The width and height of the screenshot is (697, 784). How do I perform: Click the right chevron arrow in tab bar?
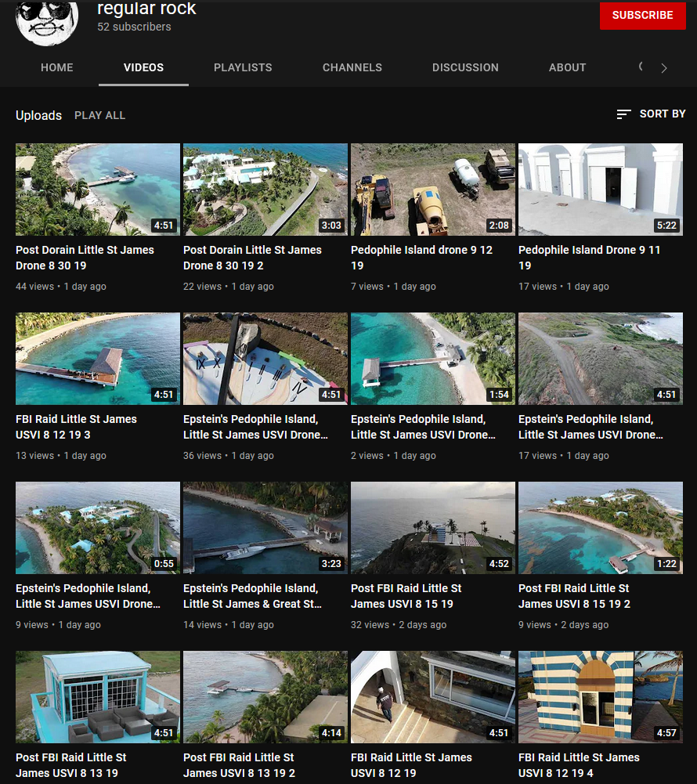click(x=664, y=68)
